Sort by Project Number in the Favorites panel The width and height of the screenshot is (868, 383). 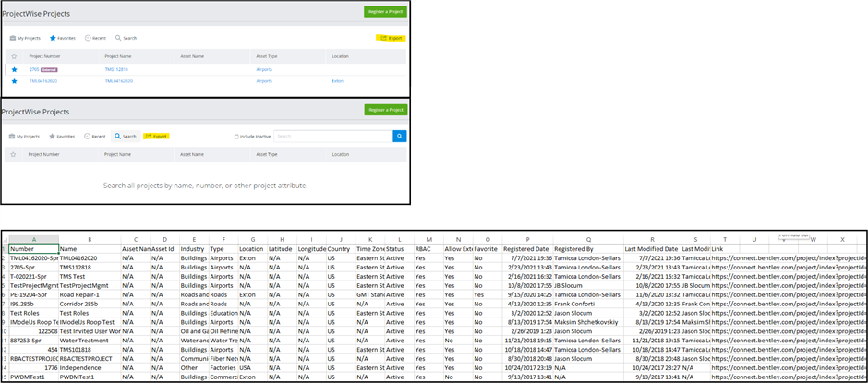[x=45, y=56]
